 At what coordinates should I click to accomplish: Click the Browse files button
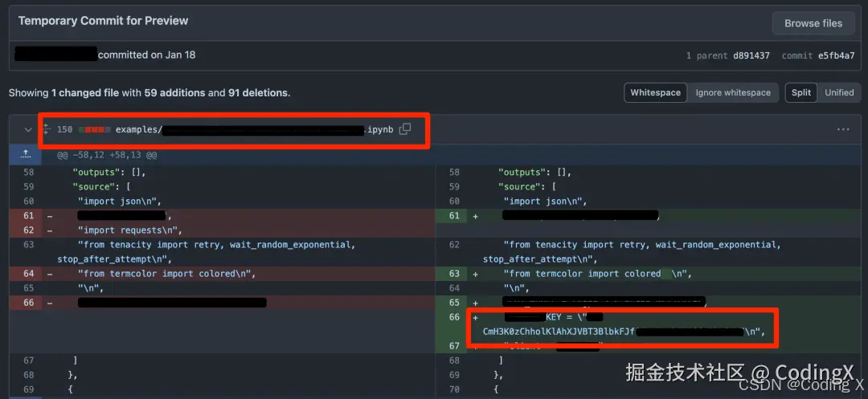point(813,23)
